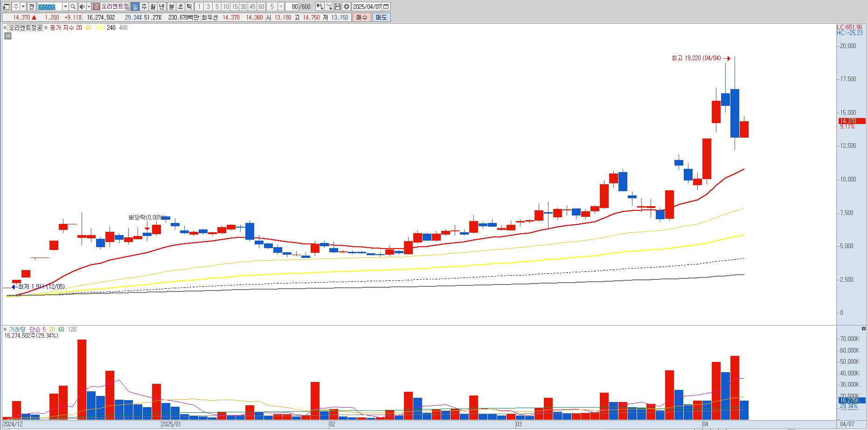Open the magnifier stock search

tap(73, 7)
